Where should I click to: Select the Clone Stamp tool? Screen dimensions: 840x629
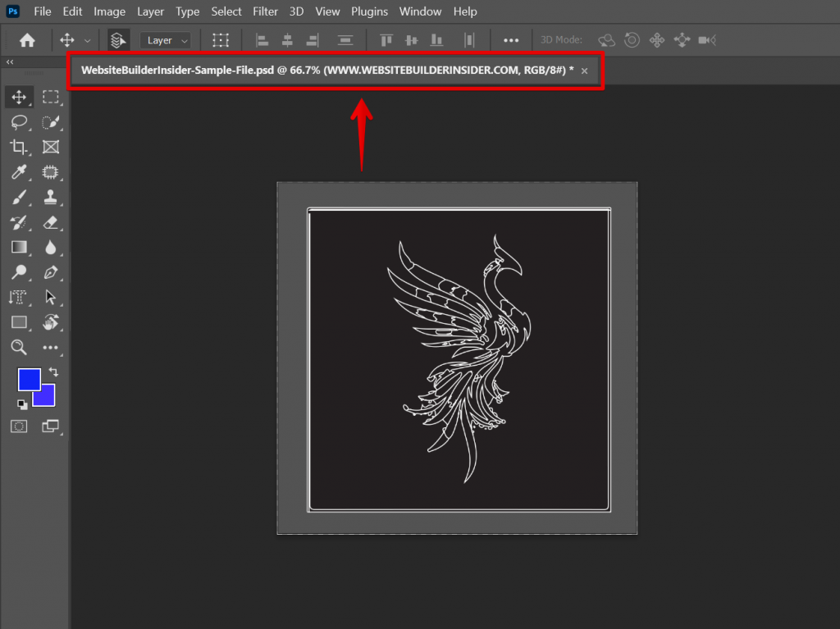pyautogui.click(x=52, y=198)
